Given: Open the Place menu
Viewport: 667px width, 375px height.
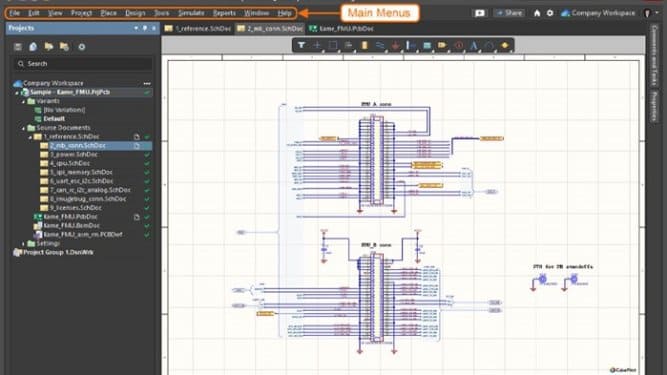Looking at the screenshot, I should (108, 13).
